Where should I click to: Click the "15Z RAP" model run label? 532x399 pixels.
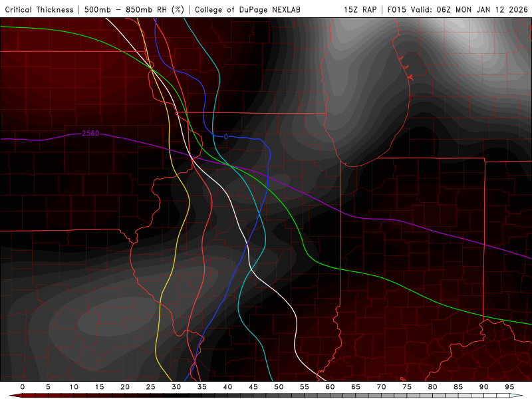tap(360, 9)
